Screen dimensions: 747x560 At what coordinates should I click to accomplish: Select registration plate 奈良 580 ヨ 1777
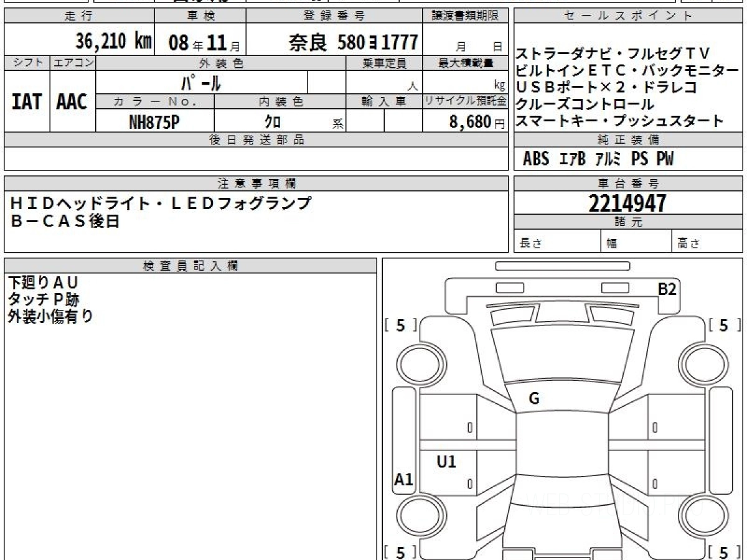click(353, 42)
